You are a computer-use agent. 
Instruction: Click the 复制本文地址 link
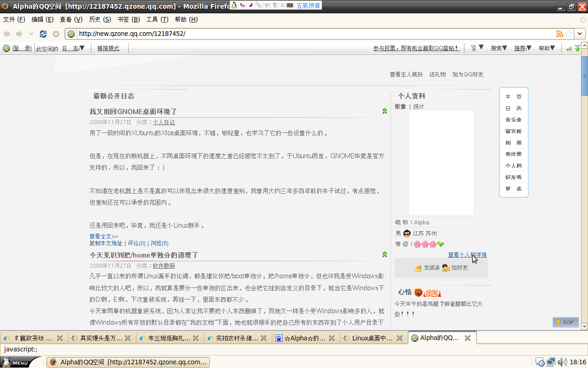pyautogui.click(x=106, y=243)
